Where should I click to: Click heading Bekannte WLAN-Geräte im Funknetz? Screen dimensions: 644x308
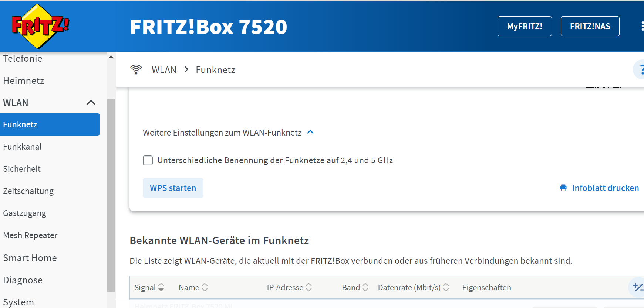(x=219, y=240)
